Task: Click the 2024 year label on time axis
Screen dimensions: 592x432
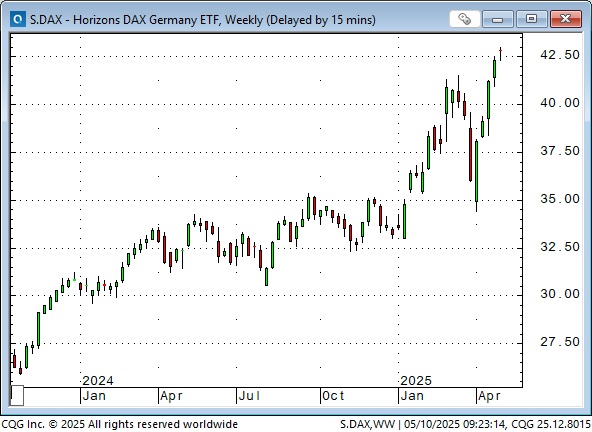Action: [98, 380]
